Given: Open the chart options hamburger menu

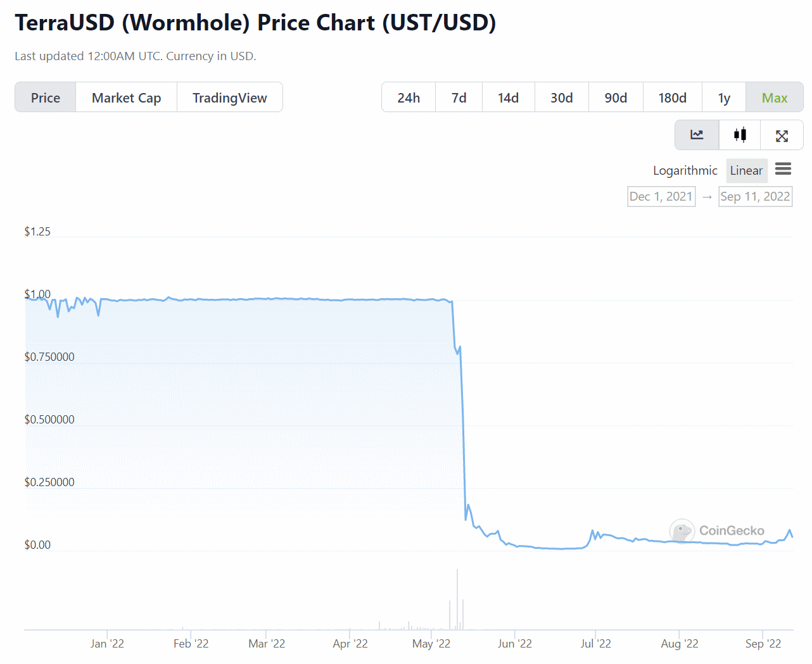Looking at the screenshot, I should click(783, 169).
